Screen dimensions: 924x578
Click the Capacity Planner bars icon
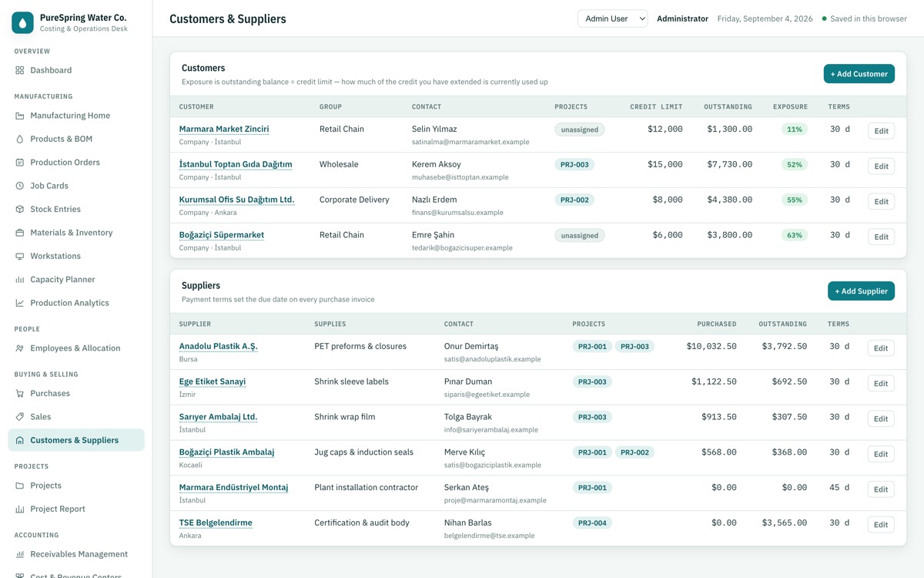[20, 280]
